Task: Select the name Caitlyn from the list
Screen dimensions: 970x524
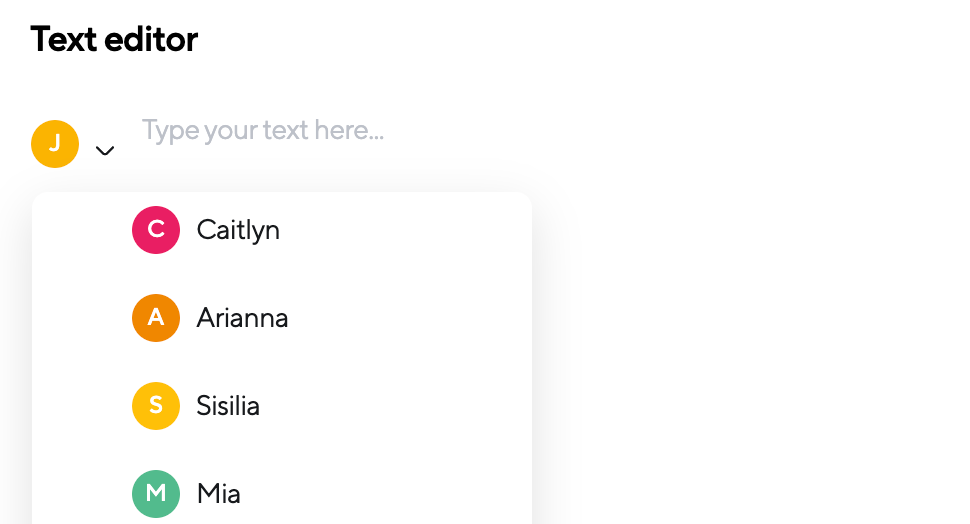Action: (238, 230)
